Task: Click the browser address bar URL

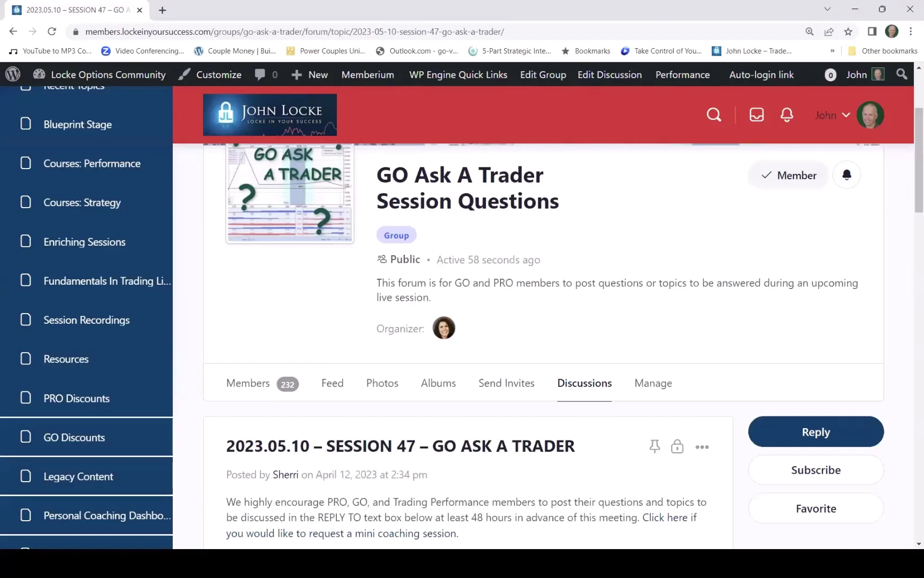Action: (295, 32)
